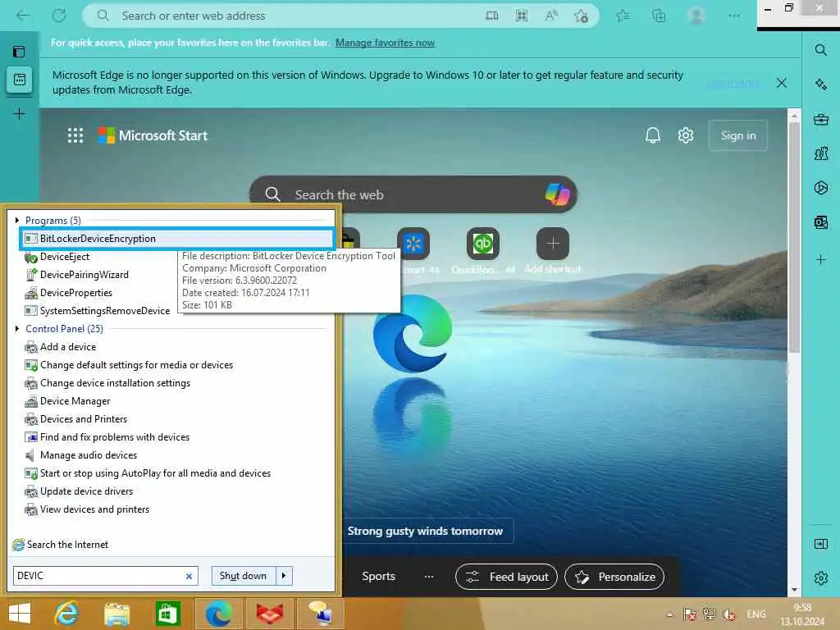Clear the DEVIC search text with X

(189, 576)
